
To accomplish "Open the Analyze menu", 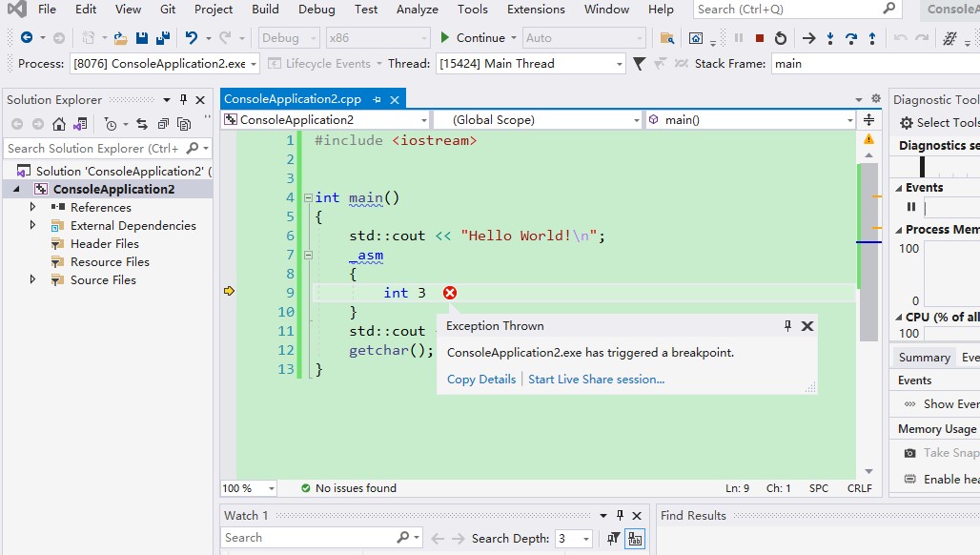I will pos(417,10).
